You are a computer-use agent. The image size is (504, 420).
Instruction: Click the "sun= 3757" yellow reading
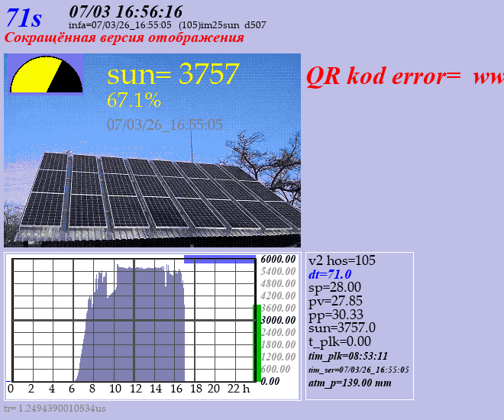[x=173, y=74]
